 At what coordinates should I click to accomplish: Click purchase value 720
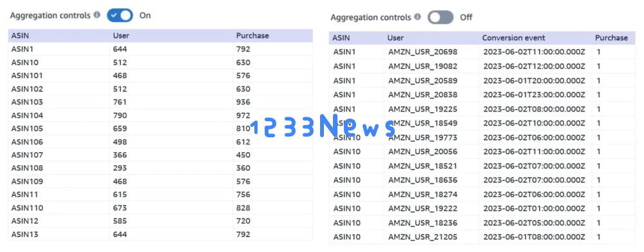243,221
